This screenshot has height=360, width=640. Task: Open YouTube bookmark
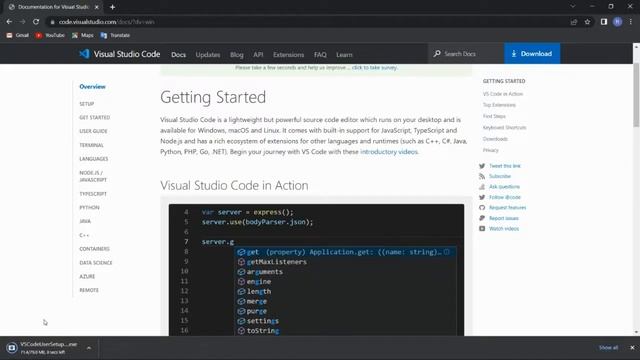(50, 36)
